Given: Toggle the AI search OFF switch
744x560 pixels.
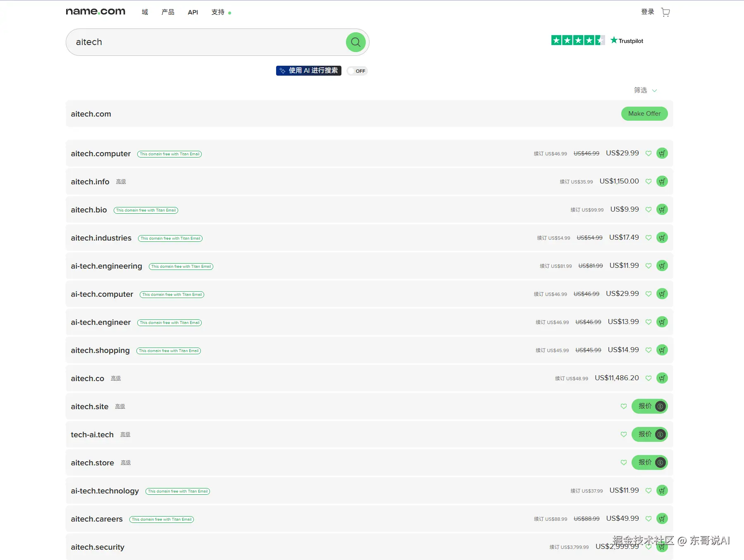Looking at the screenshot, I should [x=357, y=71].
